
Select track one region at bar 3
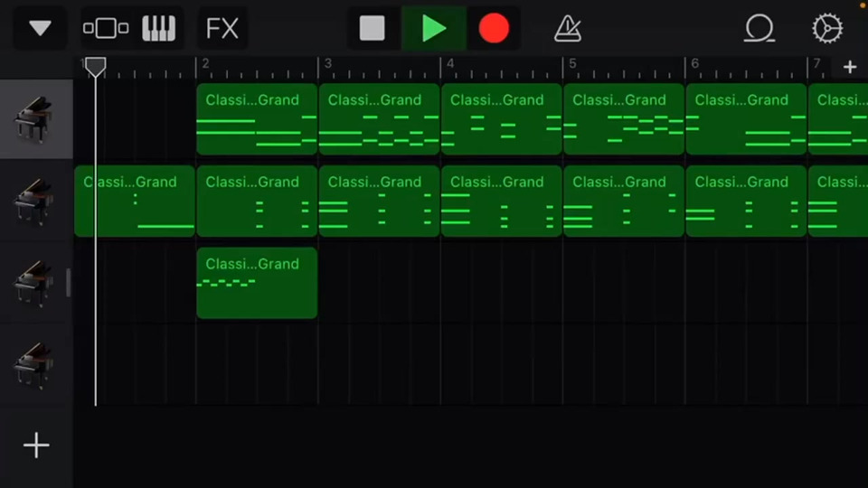[379, 119]
